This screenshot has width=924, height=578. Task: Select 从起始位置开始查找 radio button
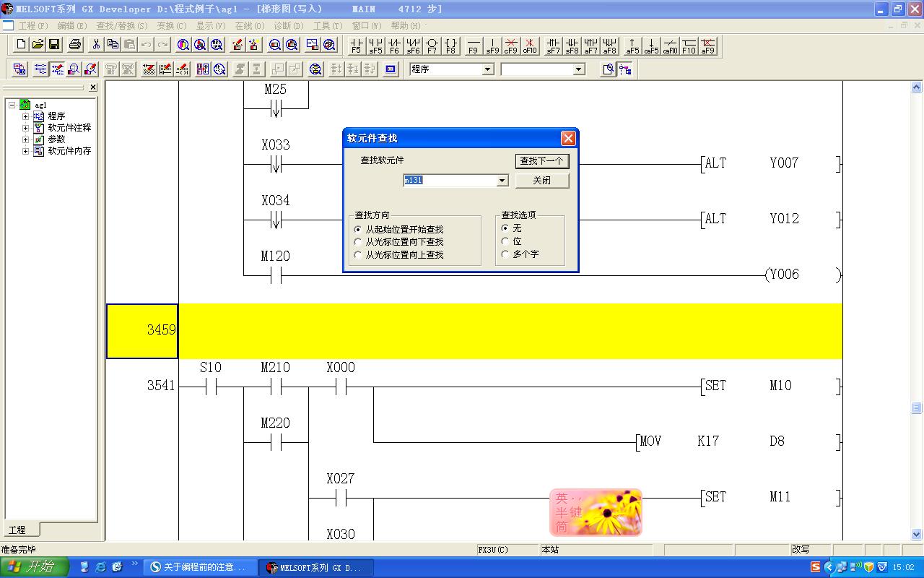click(359, 230)
